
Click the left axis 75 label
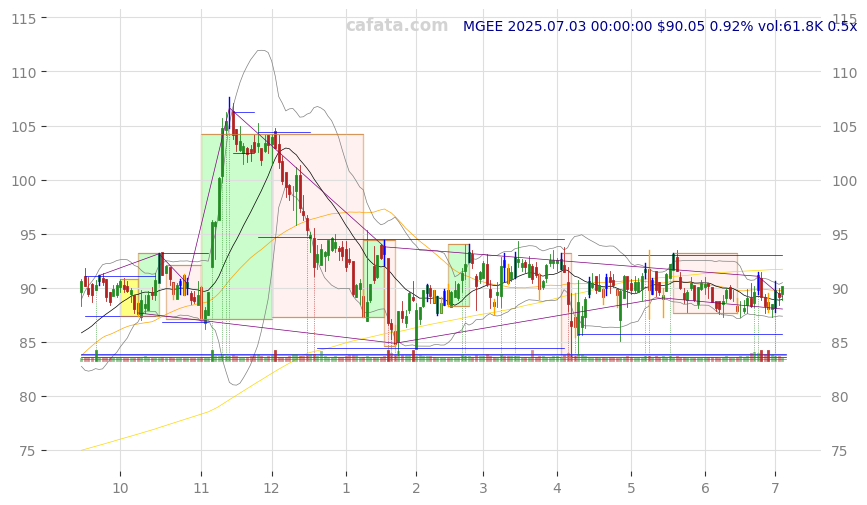(x=28, y=451)
